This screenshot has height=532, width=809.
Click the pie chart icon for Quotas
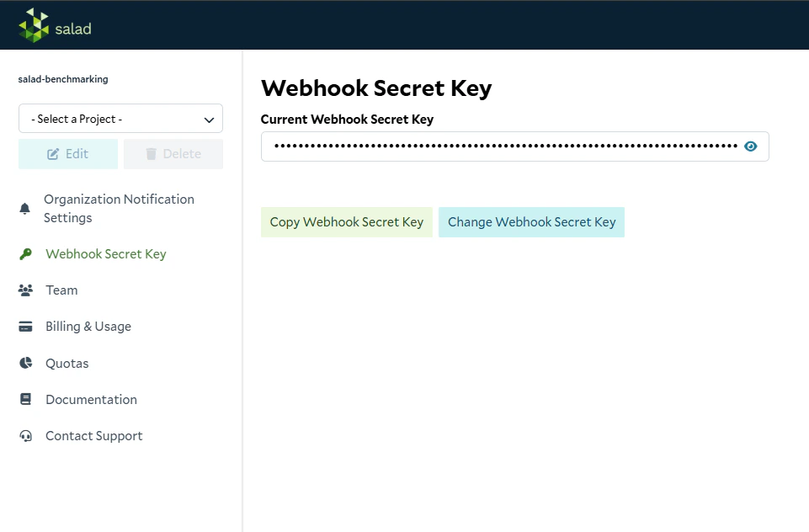(25, 363)
